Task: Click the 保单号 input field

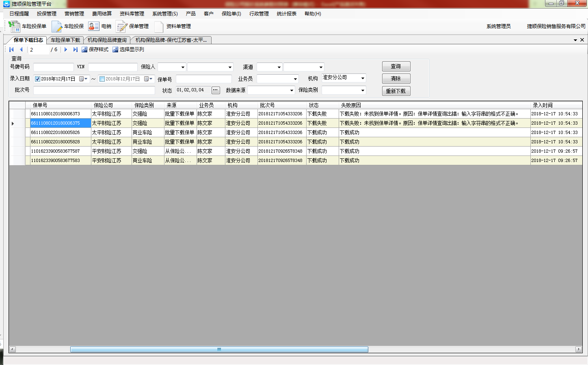Action: pos(204,79)
